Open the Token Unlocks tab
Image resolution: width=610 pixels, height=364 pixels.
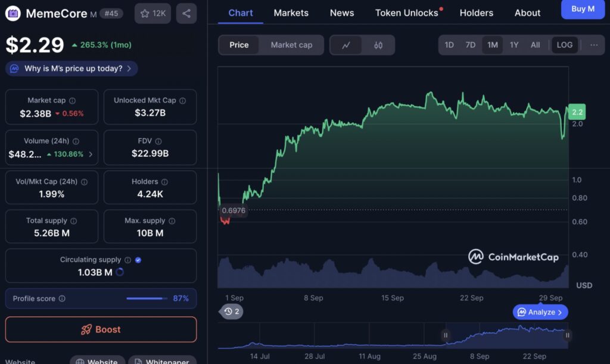tap(407, 13)
